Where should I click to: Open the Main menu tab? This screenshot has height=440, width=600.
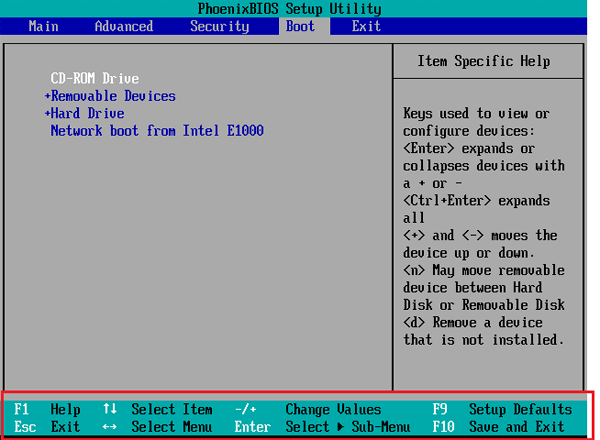click(43, 26)
